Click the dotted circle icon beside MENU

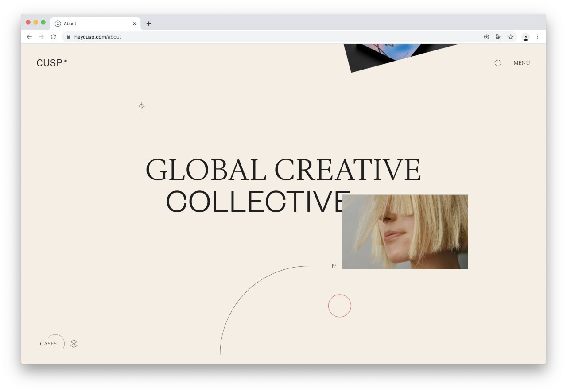click(498, 63)
